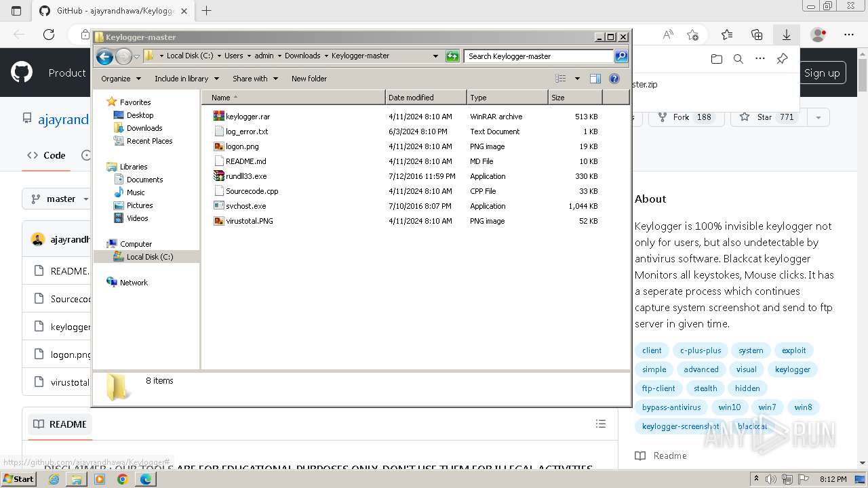Click the Search Keylogger-master field
868x488 pixels.
pyautogui.click(x=539, y=56)
